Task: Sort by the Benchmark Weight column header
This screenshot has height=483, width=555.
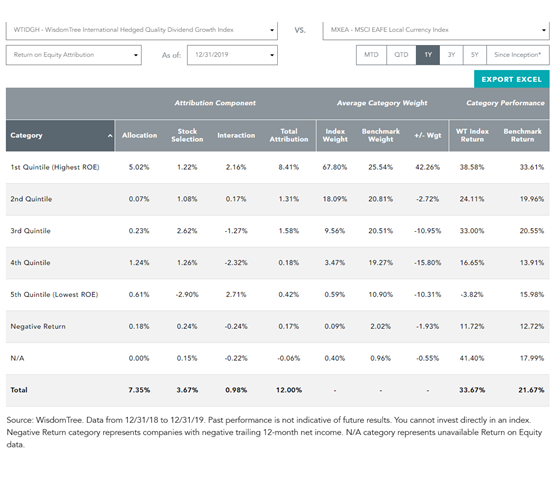Action: (381, 136)
